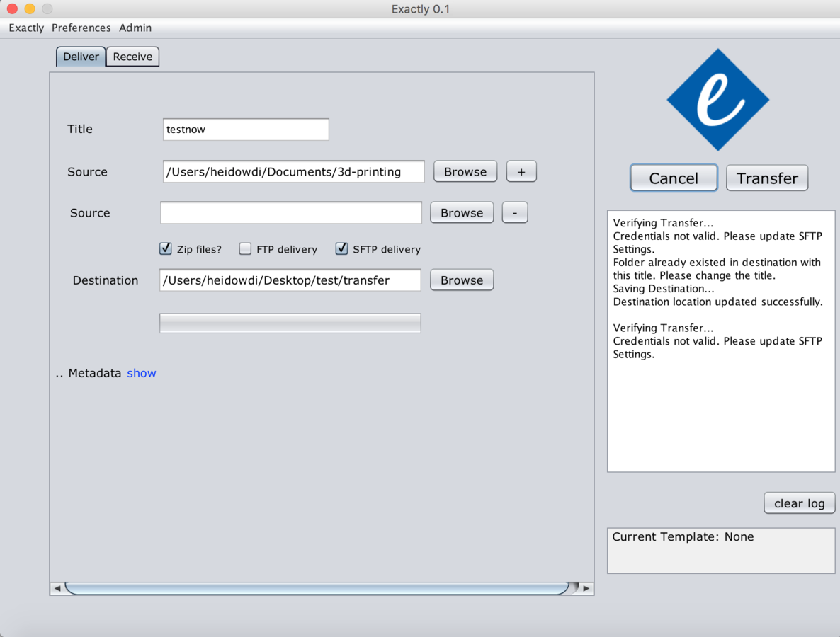Add a source with the plus button

tap(521, 172)
